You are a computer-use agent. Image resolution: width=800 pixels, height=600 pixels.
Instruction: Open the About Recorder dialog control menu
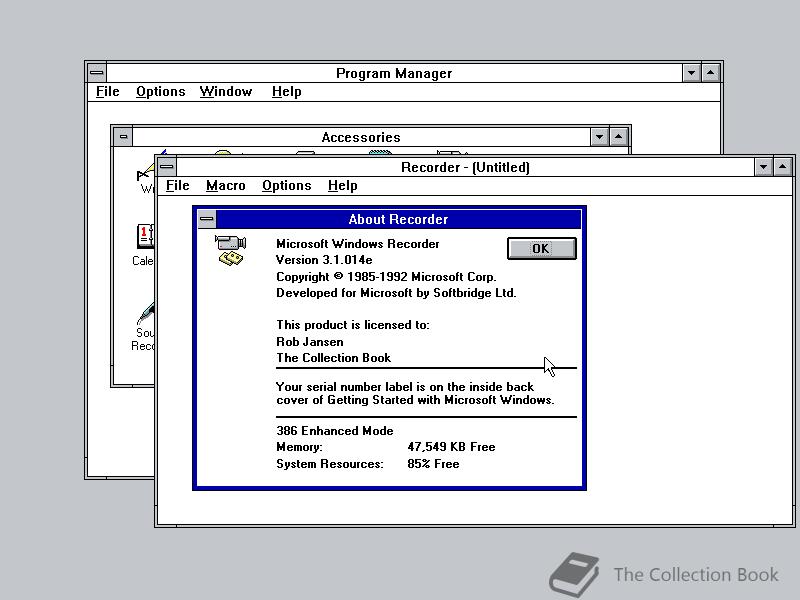(x=207, y=219)
